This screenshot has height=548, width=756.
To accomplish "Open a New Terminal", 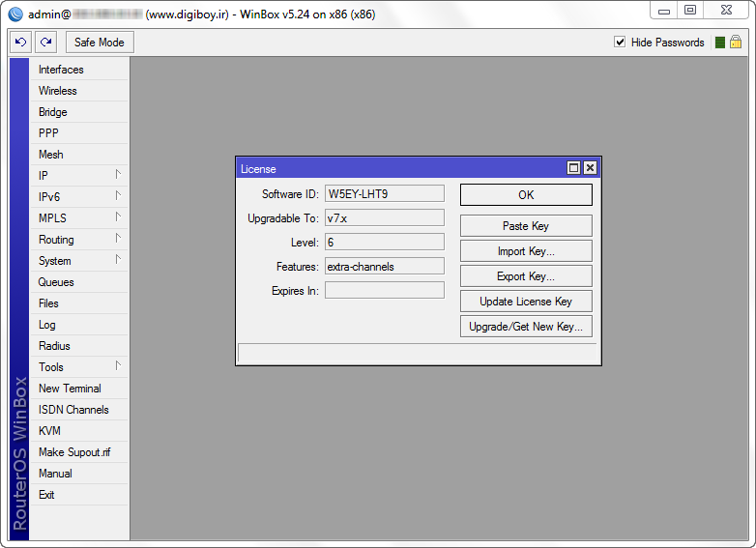I will click(x=79, y=388).
